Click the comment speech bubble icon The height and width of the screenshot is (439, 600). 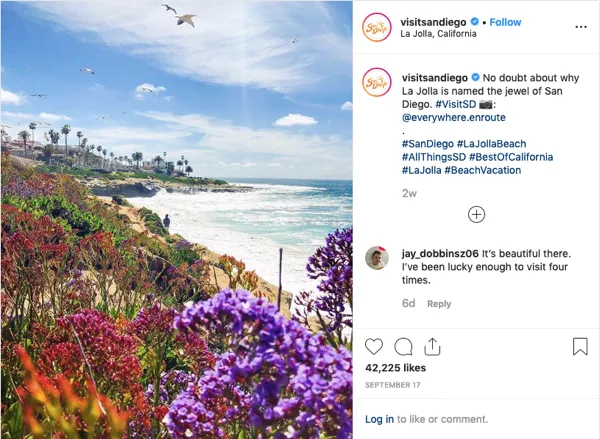click(403, 347)
